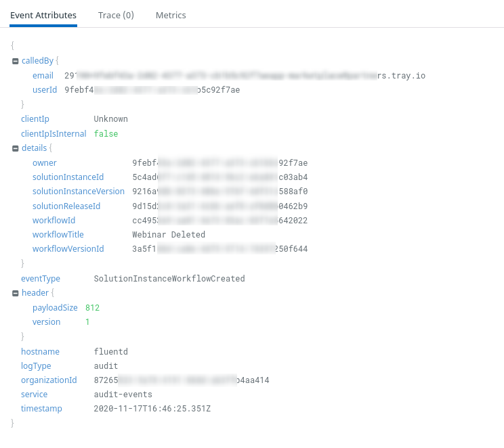The width and height of the screenshot is (504, 448).
Task: Select the Event Attributes tab
Action: click(43, 15)
